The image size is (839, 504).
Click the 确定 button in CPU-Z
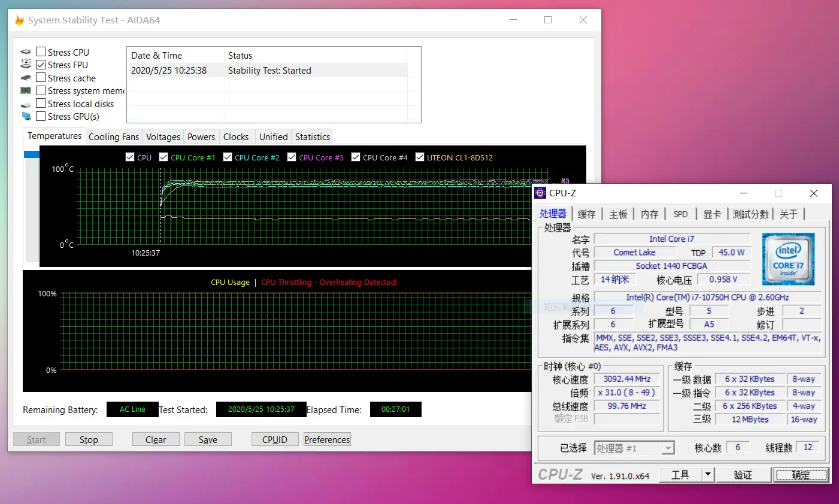coord(801,475)
